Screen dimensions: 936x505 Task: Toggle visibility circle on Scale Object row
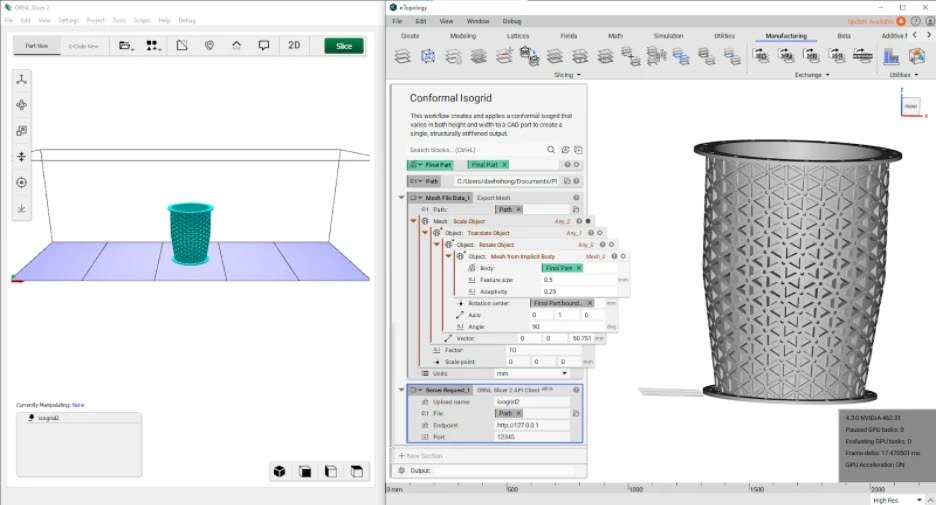(588, 221)
